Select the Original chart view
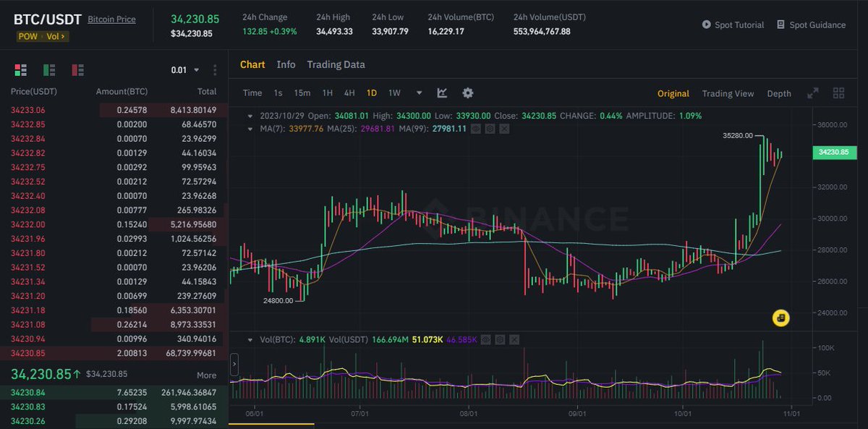The width and height of the screenshot is (868, 429). [x=673, y=93]
